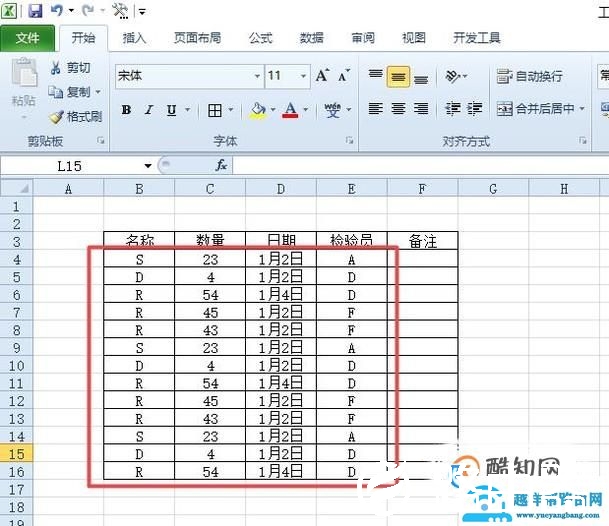This screenshot has height=526, width=609.
Task: Toggle Align Text Left icon
Action: 376,109
